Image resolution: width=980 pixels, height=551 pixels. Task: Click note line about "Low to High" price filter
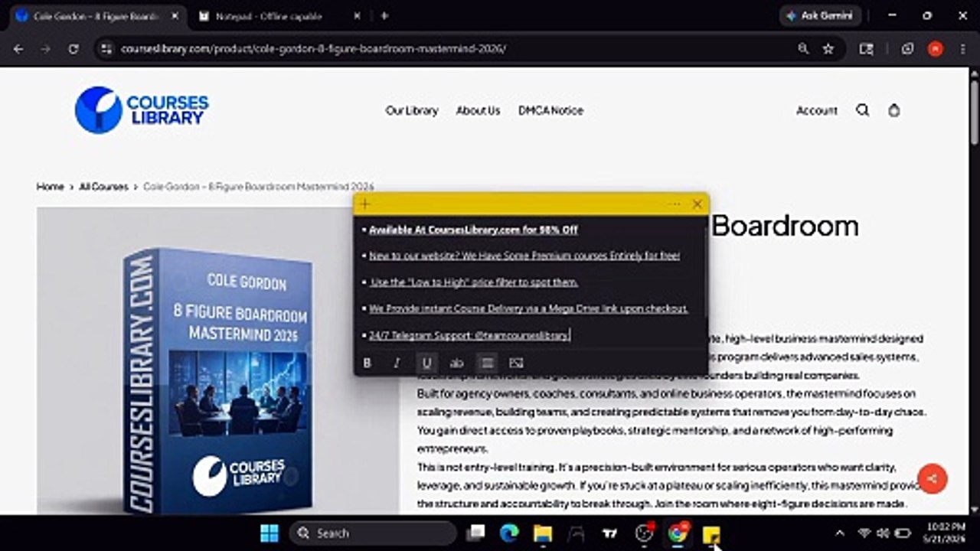pos(474,282)
